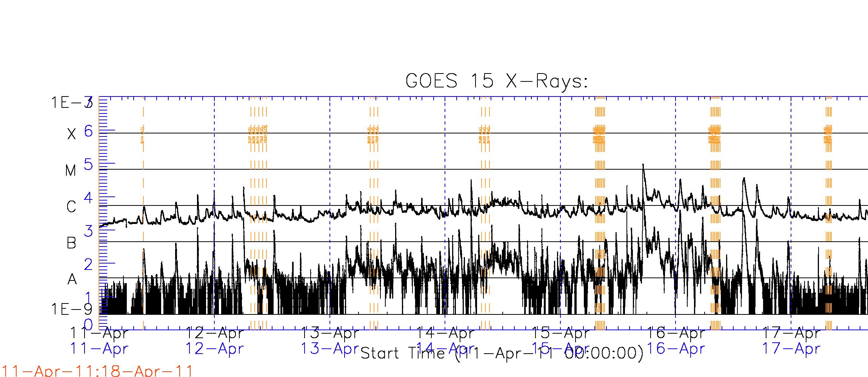Click the orange 11-Apr-11:18-Apr-11 date range text
The width and height of the screenshot is (868, 377).
pos(97,371)
